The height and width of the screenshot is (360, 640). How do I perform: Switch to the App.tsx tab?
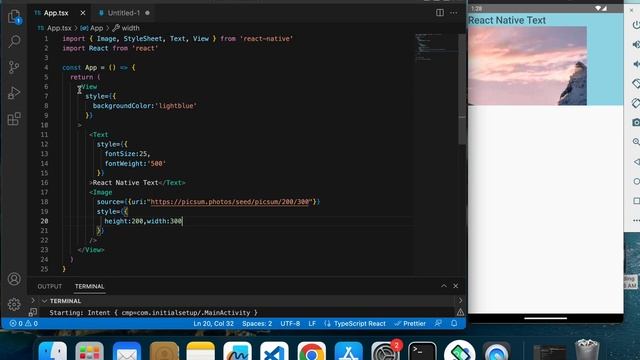tap(56, 13)
